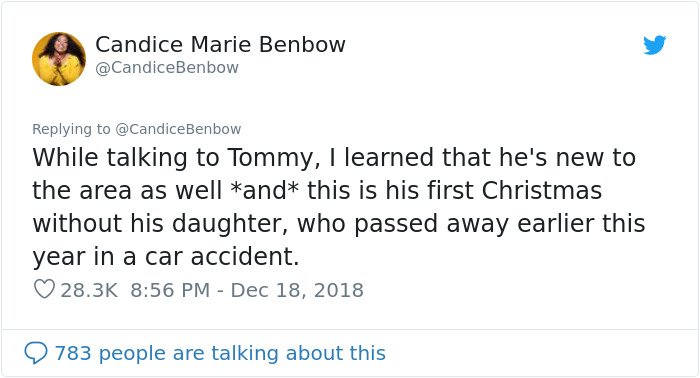The image size is (700, 378).
Task: Click the word "daughter" in tweet
Action: [x=229, y=224]
